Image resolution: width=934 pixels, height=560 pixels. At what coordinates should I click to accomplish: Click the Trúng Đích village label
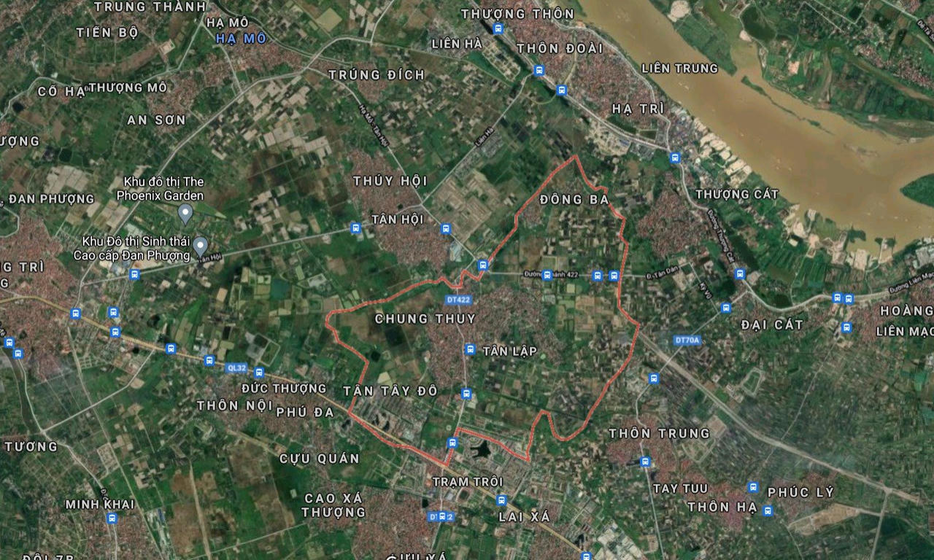pyautogui.click(x=377, y=74)
